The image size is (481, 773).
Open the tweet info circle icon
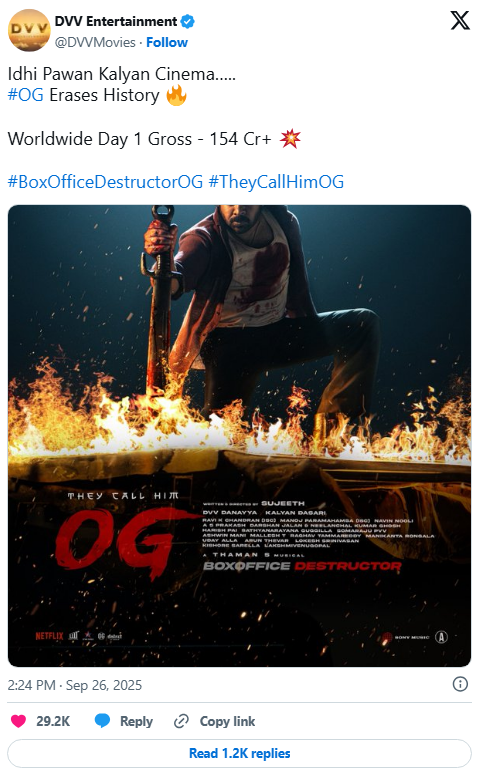click(x=460, y=684)
